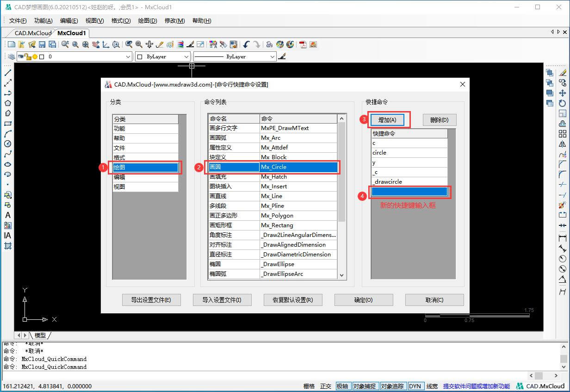Select the 多线段 Mx_Pline row
This screenshot has width=570, height=392.
[x=273, y=206]
